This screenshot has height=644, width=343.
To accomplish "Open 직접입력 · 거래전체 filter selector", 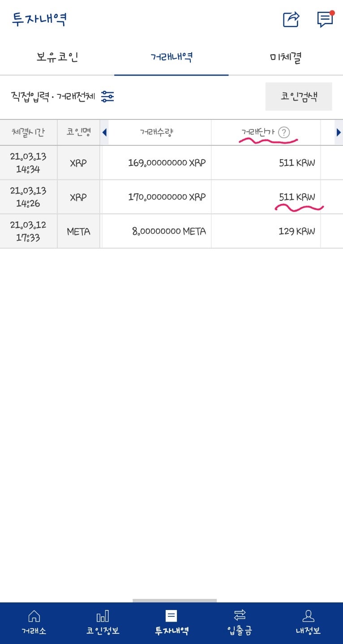I will (x=53, y=97).
